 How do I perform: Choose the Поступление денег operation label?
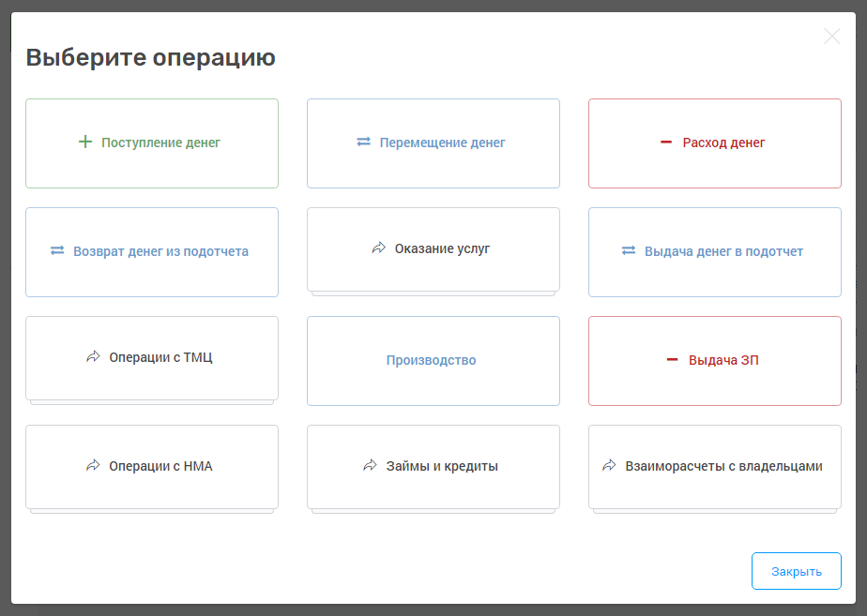coord(160,143)
